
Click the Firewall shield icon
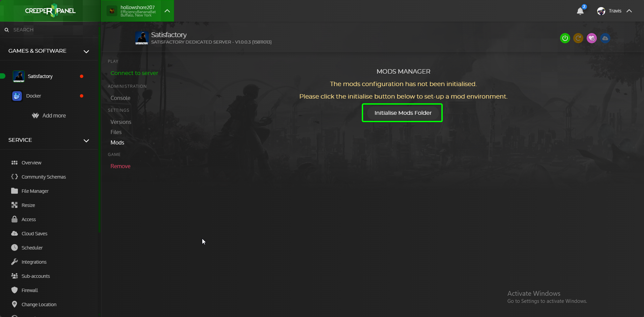coord(14,290)
